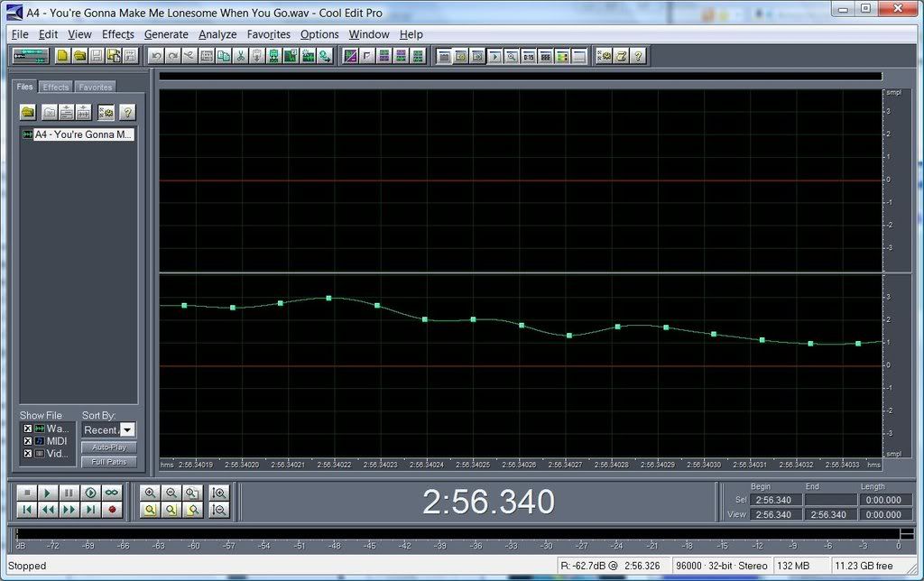Open the Analyze menu
The image size is (924, 581).
(x=217, y=34)
